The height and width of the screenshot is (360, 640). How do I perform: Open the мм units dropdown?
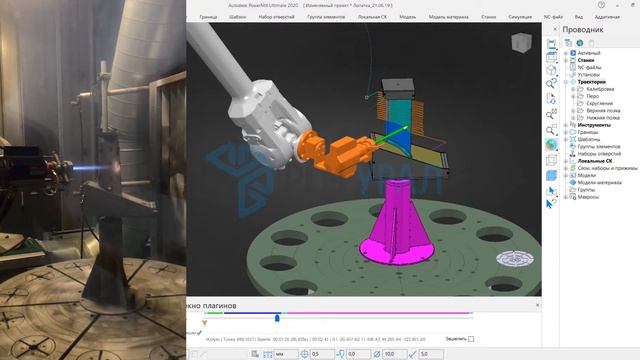[x=286, y=354]
